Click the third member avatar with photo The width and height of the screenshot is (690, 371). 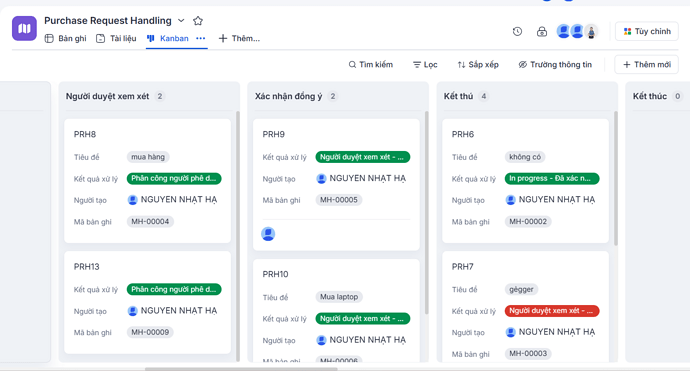[591, 31]
